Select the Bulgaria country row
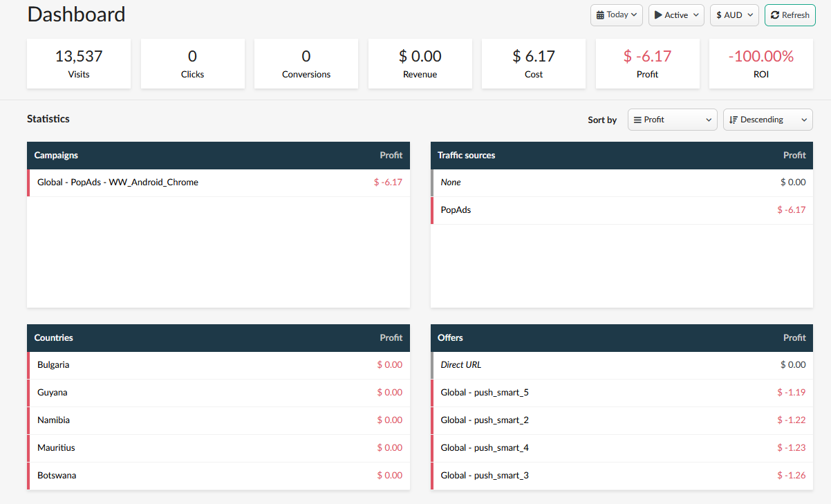Viewport: 831px width, 504px height. pos(53,365)
